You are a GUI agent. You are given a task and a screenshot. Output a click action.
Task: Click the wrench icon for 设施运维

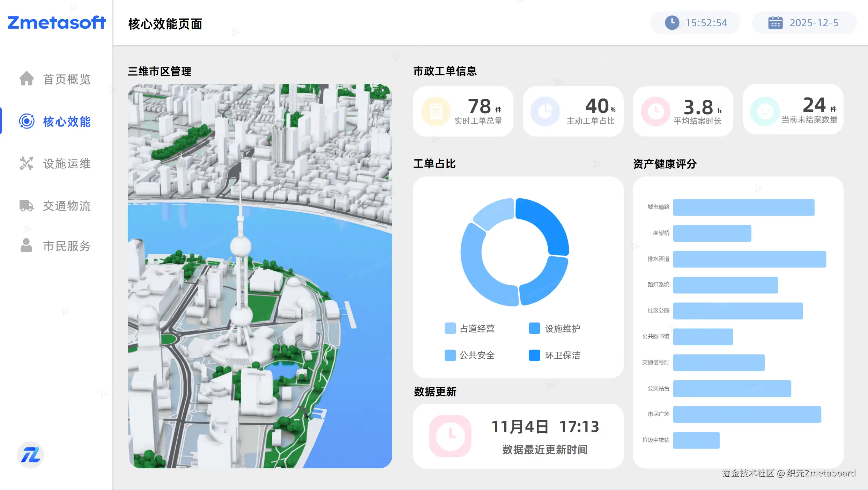coord(27,163)
